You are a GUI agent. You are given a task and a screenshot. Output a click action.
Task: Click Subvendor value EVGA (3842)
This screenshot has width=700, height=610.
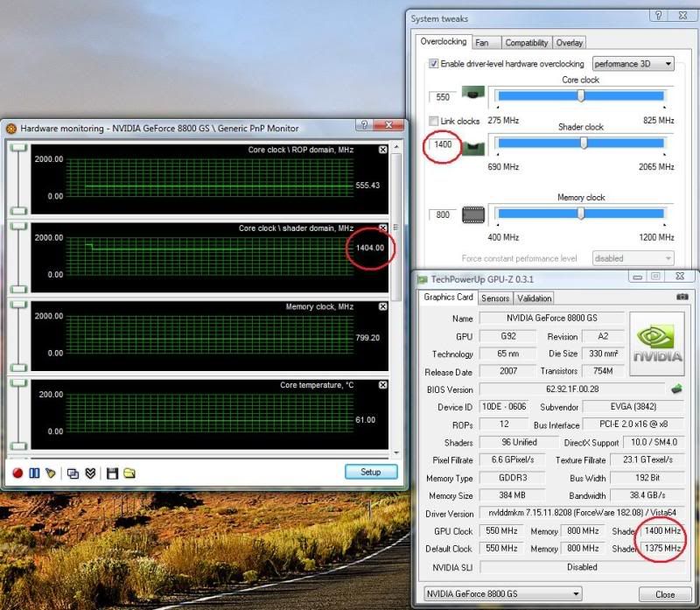[x=633, y=407]
